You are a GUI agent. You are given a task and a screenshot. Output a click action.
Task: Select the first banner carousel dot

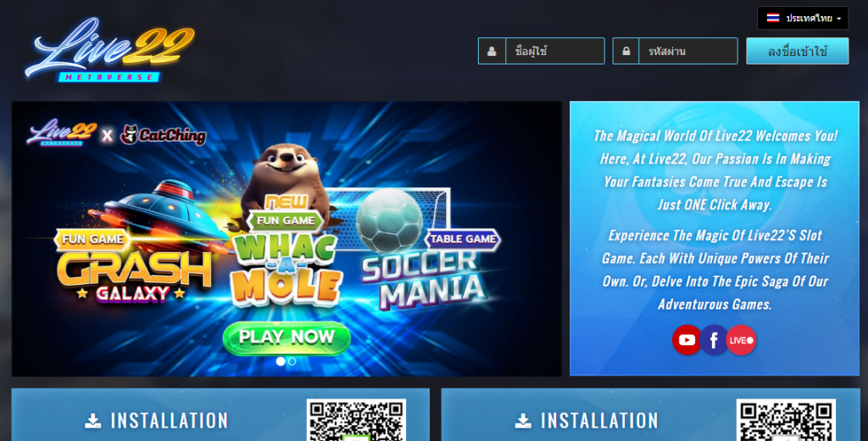point(281,361)
